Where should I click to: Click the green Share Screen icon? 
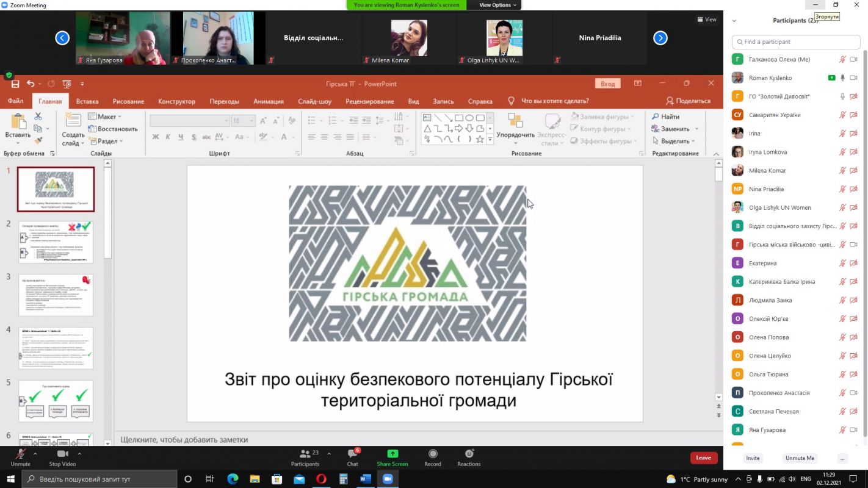(x=392, y=454)
